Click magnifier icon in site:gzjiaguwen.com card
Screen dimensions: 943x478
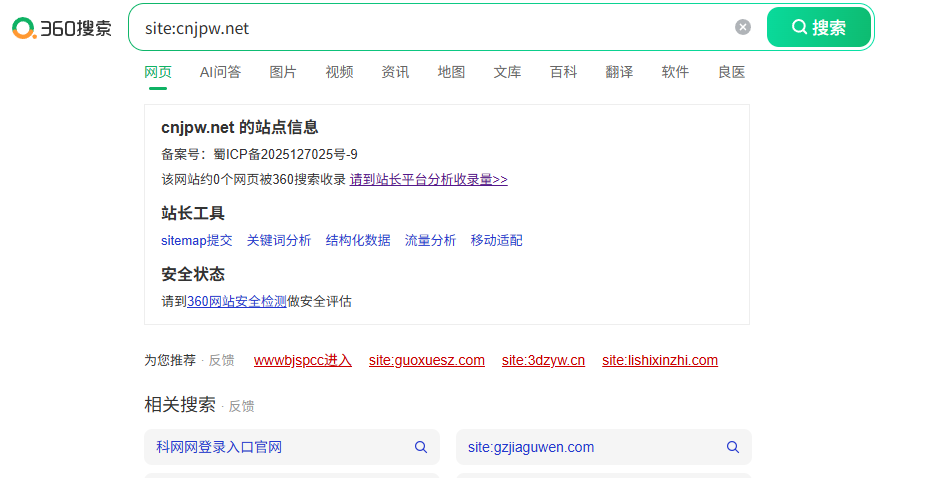(733, 447)
